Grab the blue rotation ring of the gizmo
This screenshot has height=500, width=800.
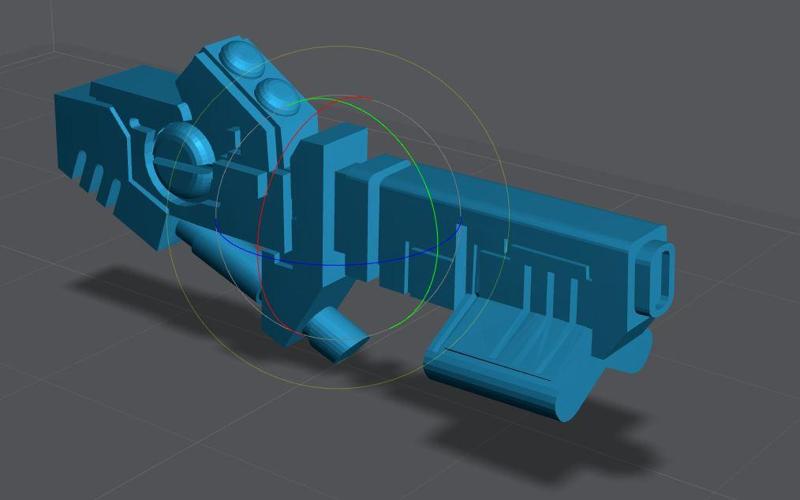[339, 264]
